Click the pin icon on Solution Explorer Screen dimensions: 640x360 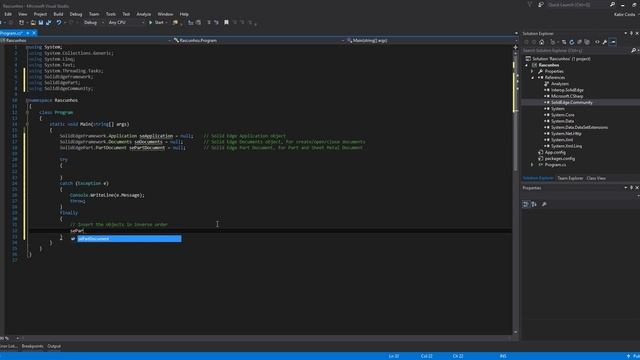(631, 33)
